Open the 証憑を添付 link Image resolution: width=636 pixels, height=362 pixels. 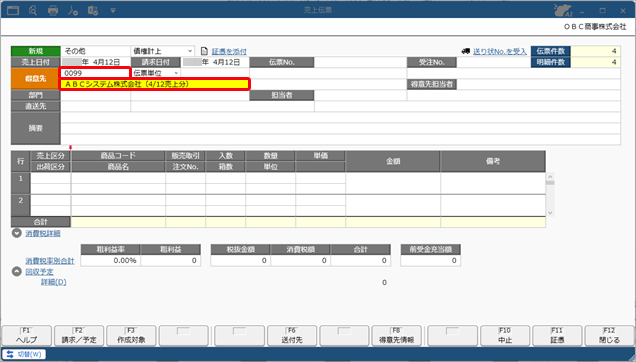[x=229, y=51]
